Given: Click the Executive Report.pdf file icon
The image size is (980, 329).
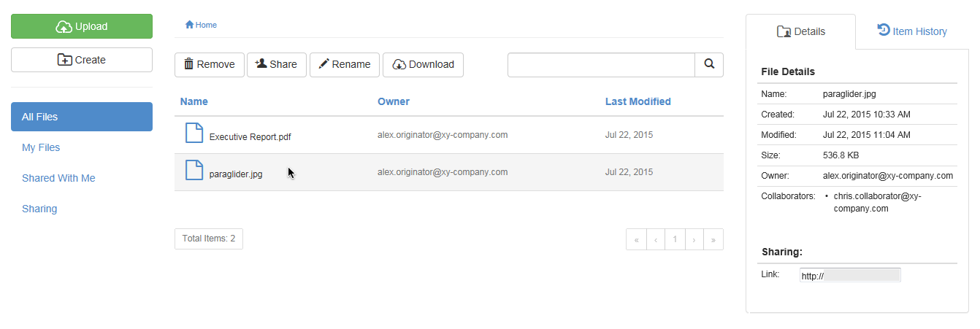Looking at the screenshot, I should (194, 133).
